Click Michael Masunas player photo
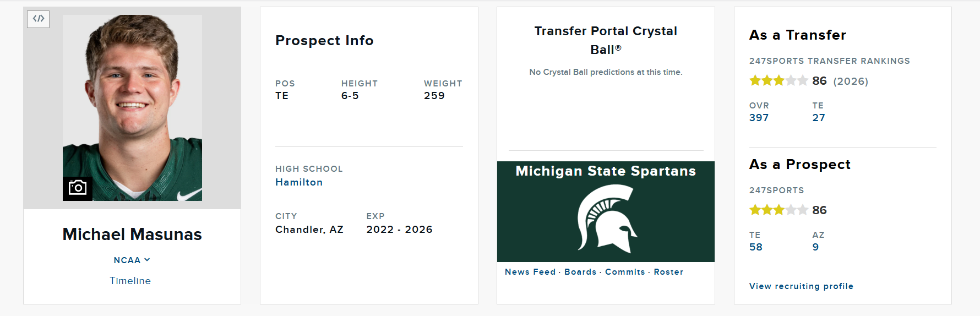This screenshot has height=316, width=980. 132,99
